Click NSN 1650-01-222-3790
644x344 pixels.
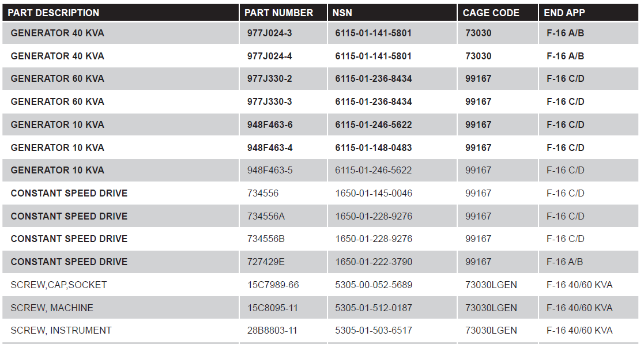click(x=374, y=262)
